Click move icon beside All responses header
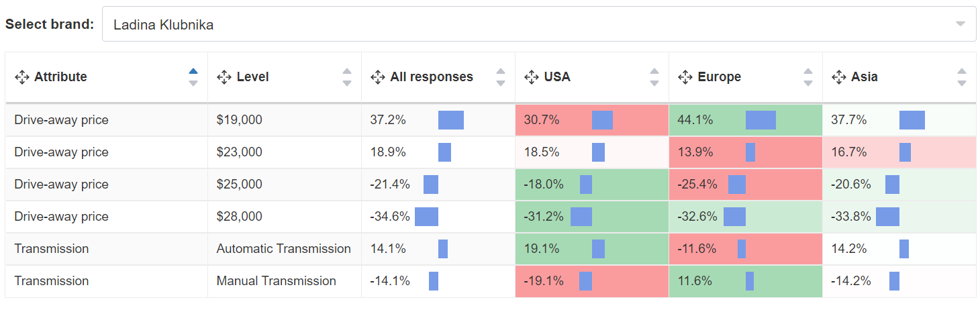This screenshot has height=314, width=980. (x=377, y=77)
